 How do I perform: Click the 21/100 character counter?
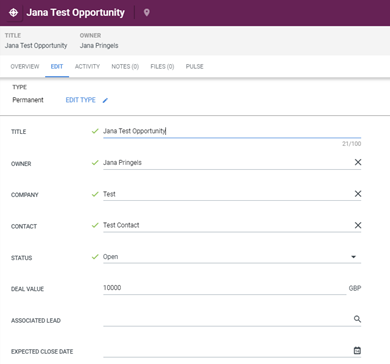(352, 144)
